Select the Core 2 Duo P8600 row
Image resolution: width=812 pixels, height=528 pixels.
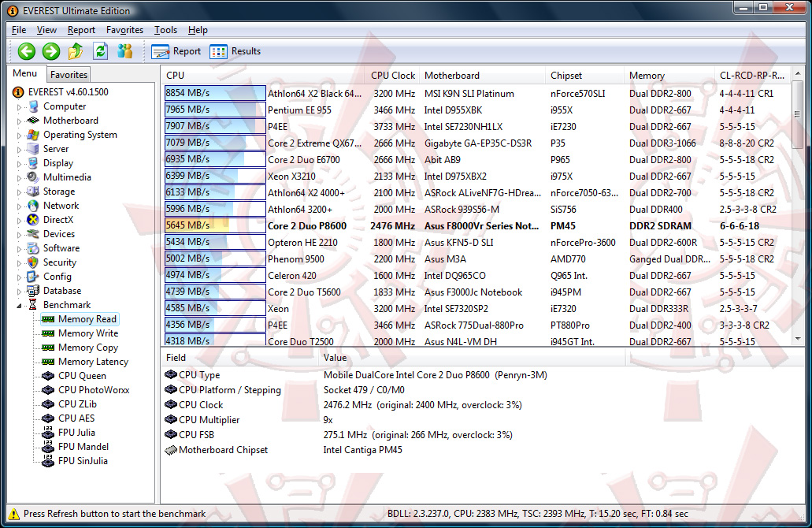click(476, 226)
